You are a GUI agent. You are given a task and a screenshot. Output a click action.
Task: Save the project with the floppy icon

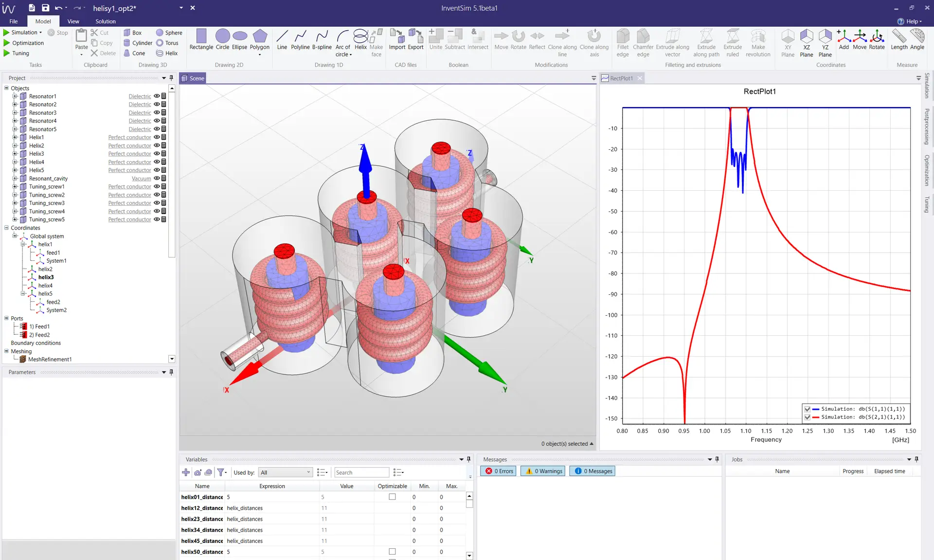45,8
